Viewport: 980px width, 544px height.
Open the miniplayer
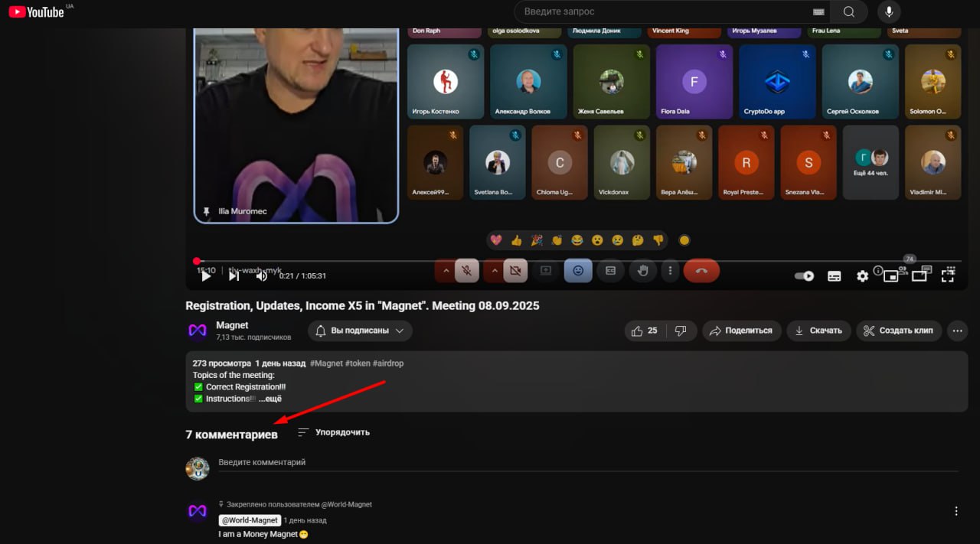890,276
